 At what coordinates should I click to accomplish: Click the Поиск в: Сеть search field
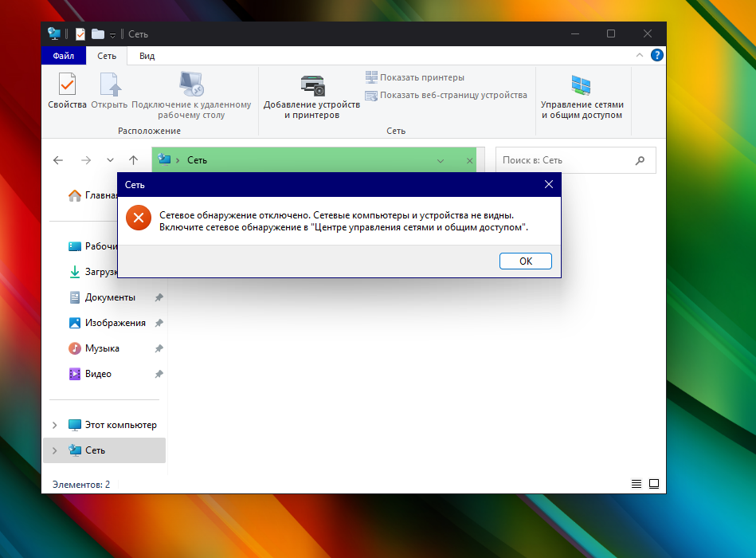[x=566, y=160]
